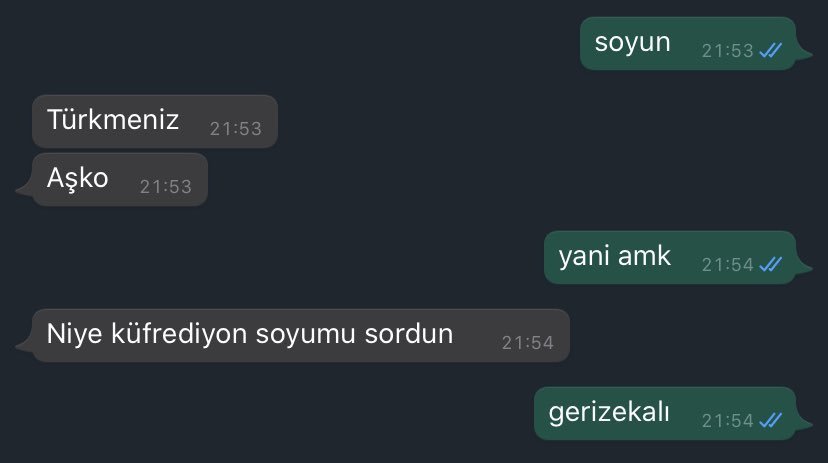Screen dimensions: 828x463
Task: Select the "soyun" outgoing message text
Action: (632, 43)
